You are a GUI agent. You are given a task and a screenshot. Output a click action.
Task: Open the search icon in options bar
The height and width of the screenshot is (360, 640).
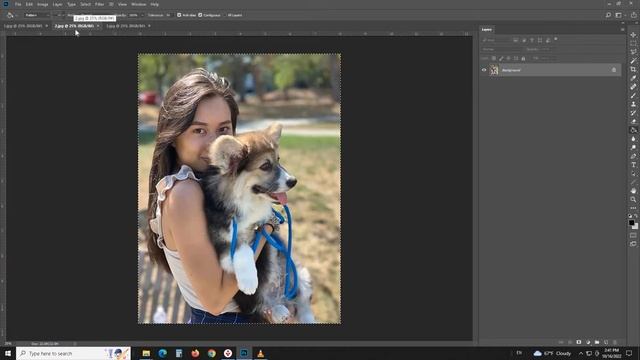coord(608,15)
